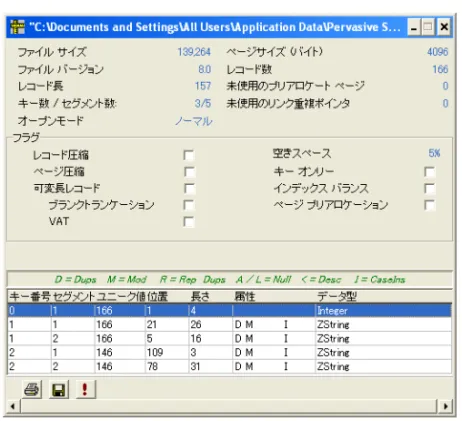This screenshot has height=421, width=462.
Task: Click the save floppy disk icon
Action: click(x=59, y=389)
